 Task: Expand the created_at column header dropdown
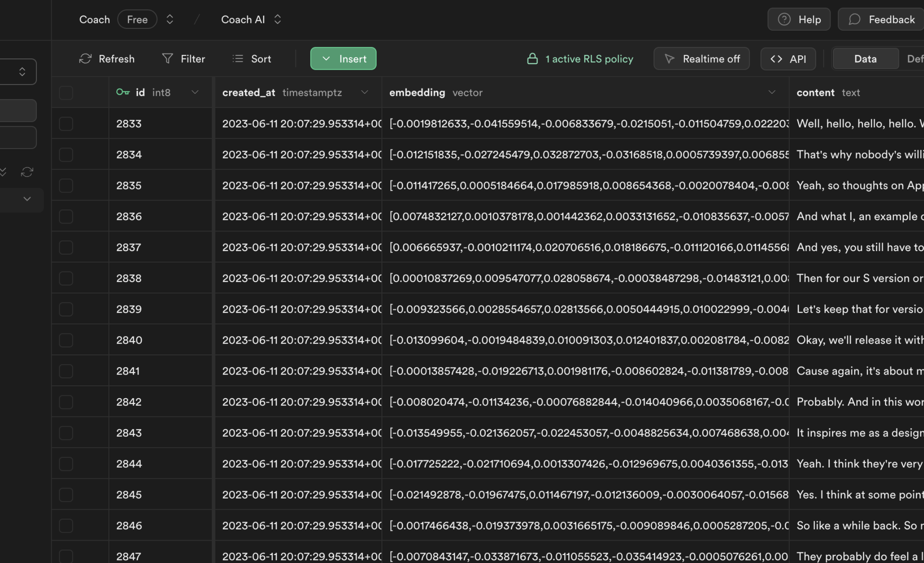click(x=365, y=92)
